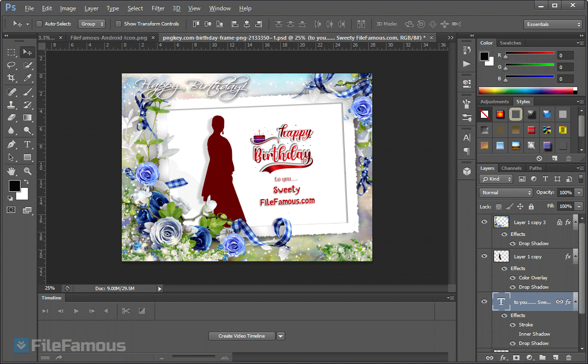Image resolution: width=588 pixels, height=364 pixels.
Task: Open the Create Video Timeline arrow dropdown
Action: tap(280, 336)
